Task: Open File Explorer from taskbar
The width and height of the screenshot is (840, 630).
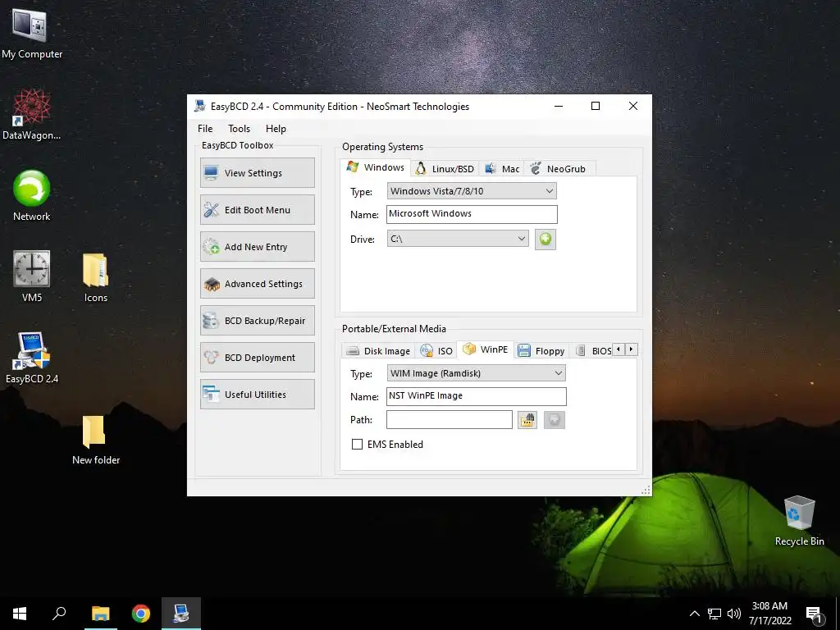Action: click(x=100, y=614)
